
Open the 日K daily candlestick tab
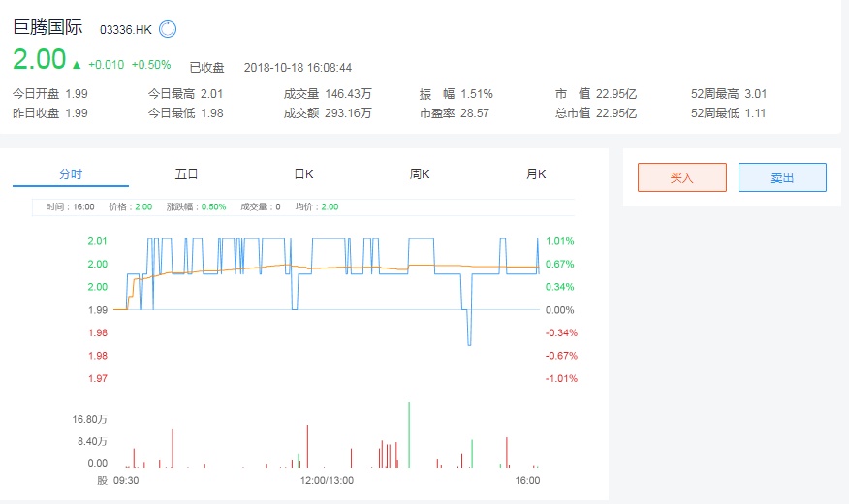click(303, 174)
